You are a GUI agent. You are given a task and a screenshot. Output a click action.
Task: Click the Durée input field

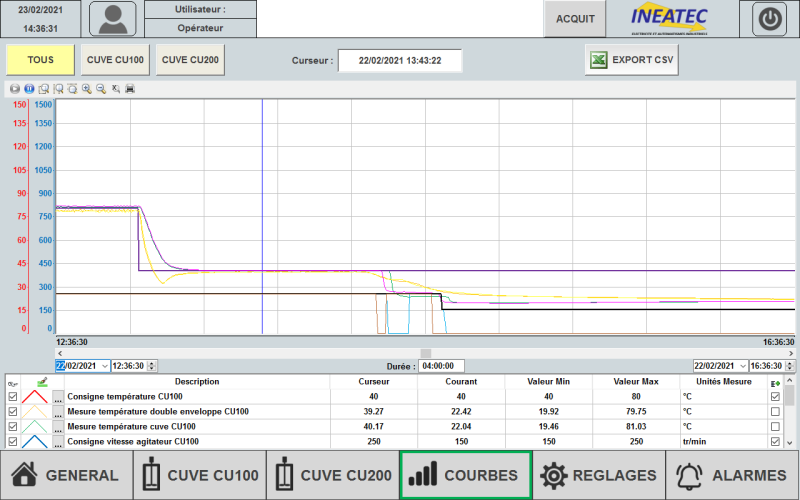[x=442, y=366]
